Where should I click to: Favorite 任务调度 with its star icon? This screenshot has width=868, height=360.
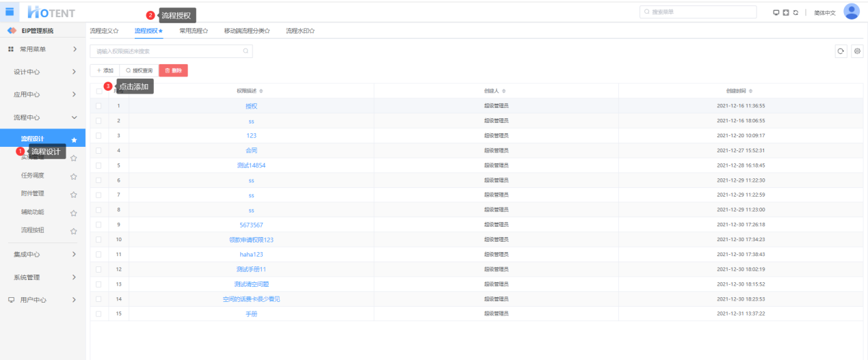(x=74, y=176)
